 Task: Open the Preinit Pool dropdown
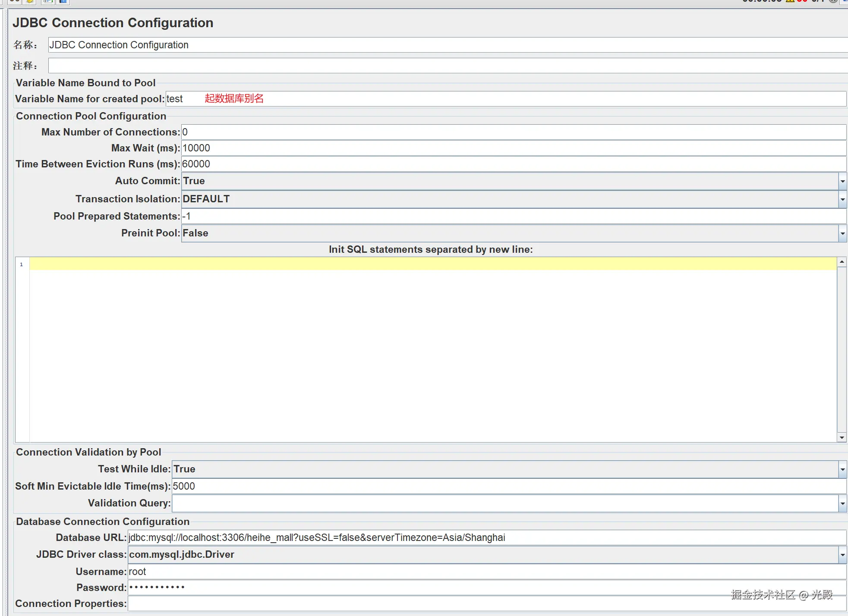click(842, 233)
